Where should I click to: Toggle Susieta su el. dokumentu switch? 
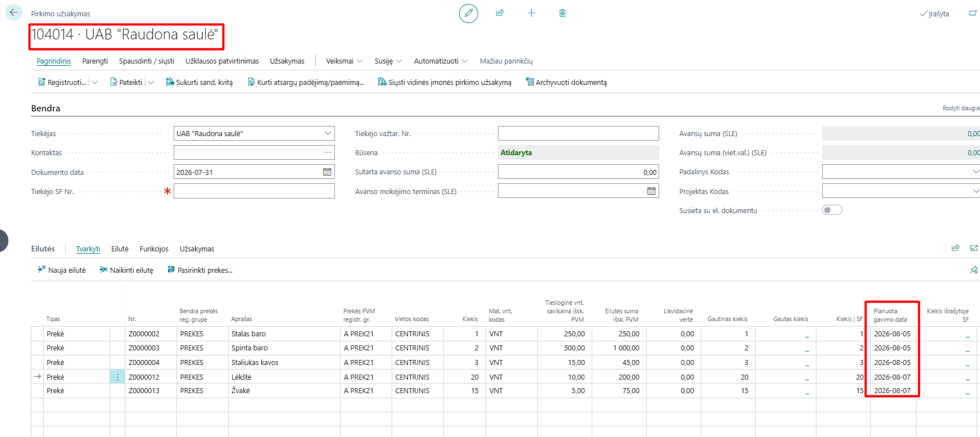tap(832, 210)
